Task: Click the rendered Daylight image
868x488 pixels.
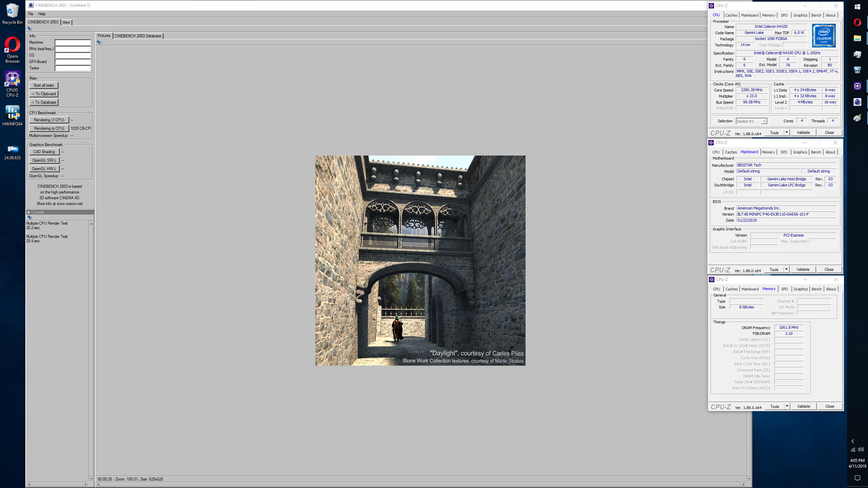Action: (x=420, y=261)
